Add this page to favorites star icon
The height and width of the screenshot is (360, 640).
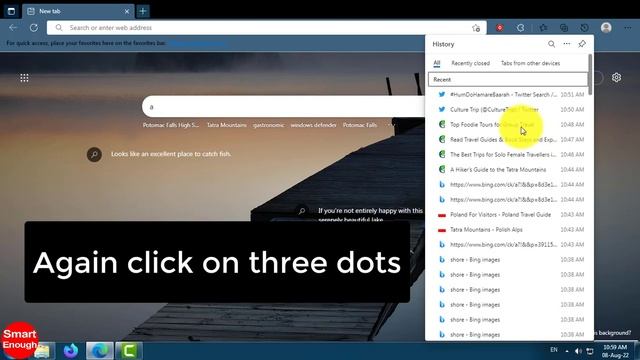(476, 28)
